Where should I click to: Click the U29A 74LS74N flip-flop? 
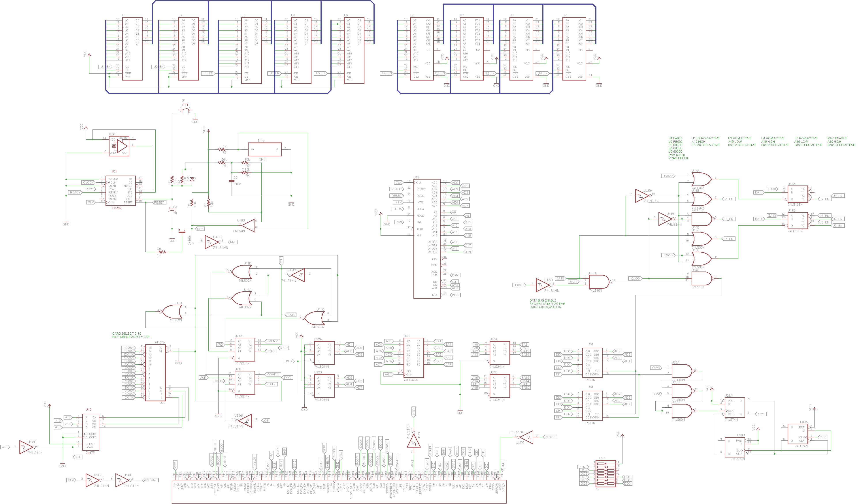735,407
